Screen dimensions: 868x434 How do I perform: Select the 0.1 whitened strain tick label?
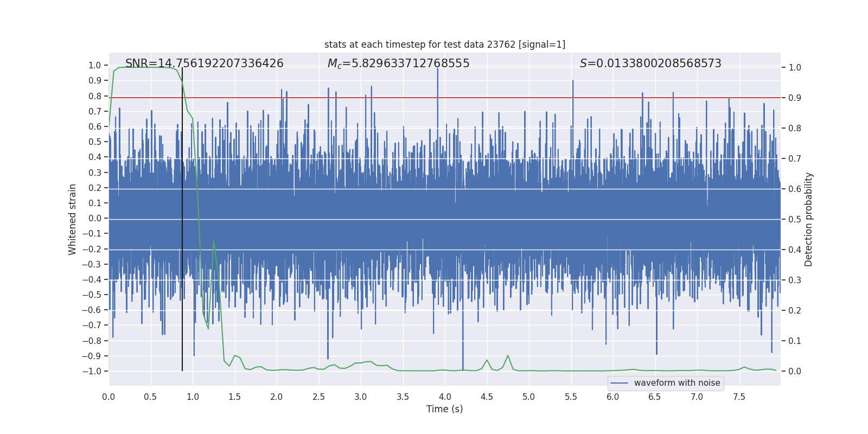coord(95,203)
